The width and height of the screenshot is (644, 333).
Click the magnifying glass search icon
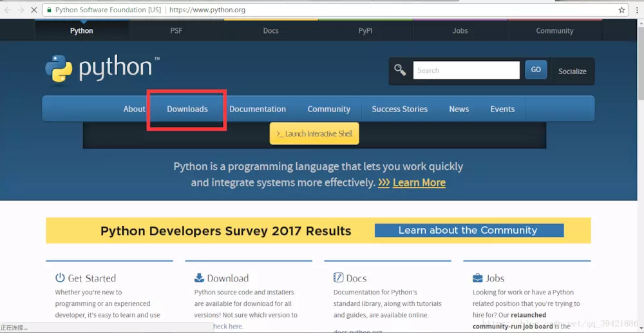(400, 70)
